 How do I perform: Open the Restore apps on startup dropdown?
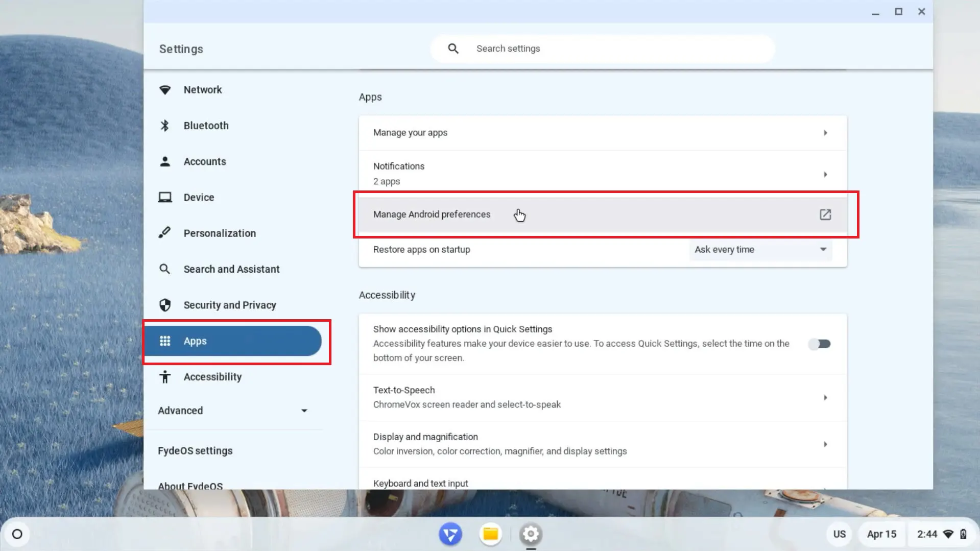(760, 250)
